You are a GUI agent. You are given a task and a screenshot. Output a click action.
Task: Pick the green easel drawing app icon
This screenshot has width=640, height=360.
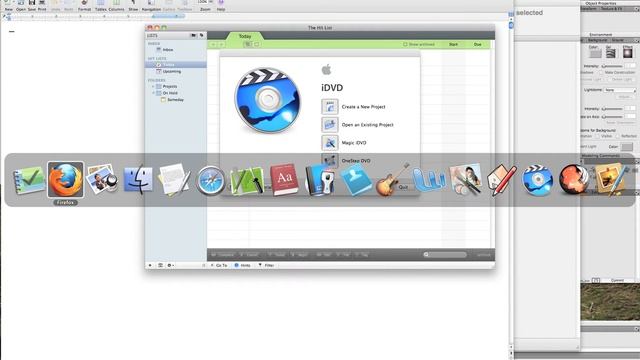click(x=247, y=180)
